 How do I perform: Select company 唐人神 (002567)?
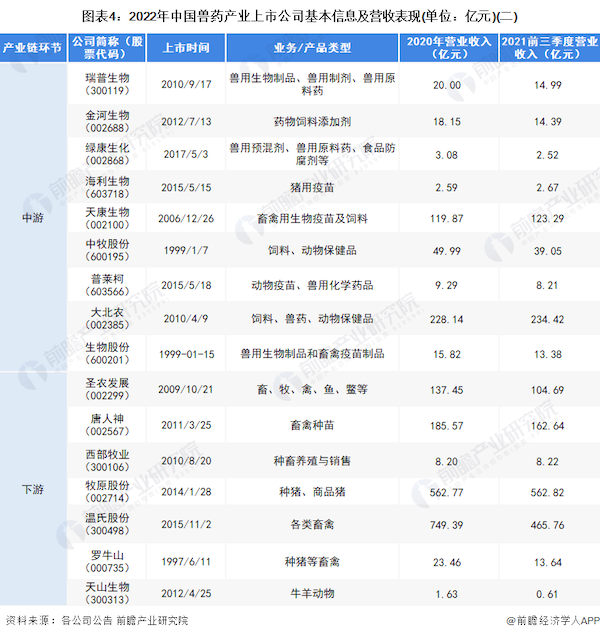(107, 425)
